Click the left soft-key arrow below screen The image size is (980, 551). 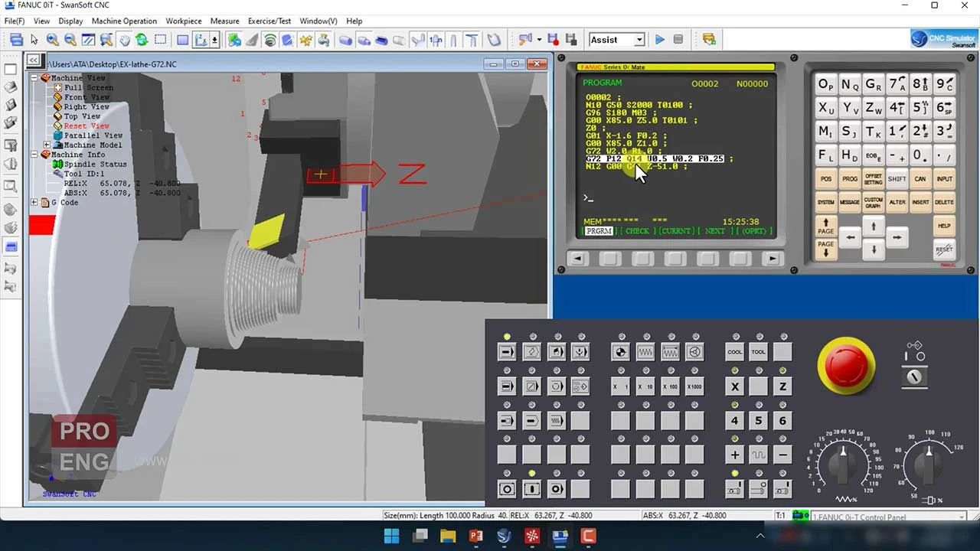click(577, 259)
